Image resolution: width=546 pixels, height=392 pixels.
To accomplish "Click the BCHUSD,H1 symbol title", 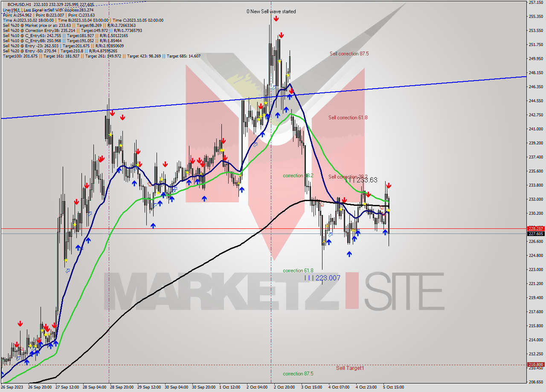I will 19,4.
